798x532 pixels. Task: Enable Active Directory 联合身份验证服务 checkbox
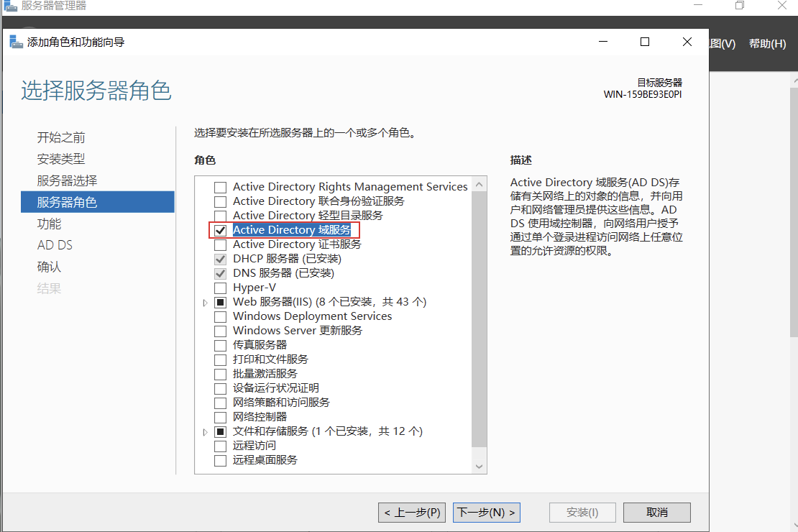(221, 201)
